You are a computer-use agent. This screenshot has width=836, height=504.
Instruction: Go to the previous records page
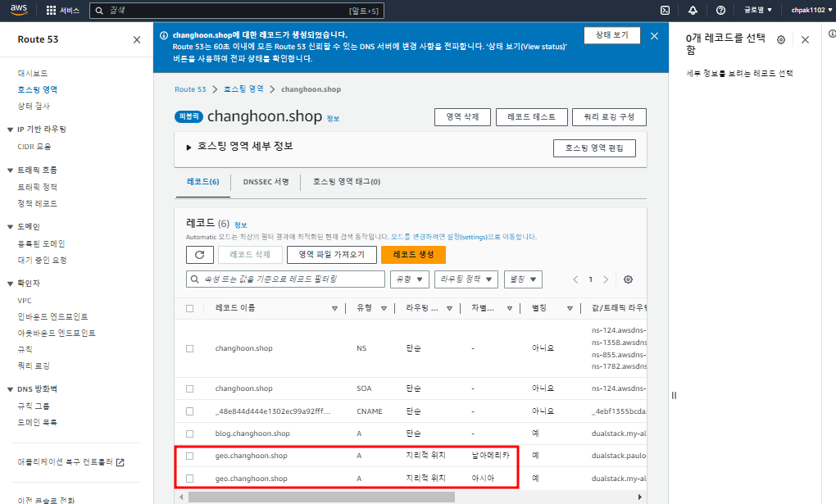[x=575, y=279]
